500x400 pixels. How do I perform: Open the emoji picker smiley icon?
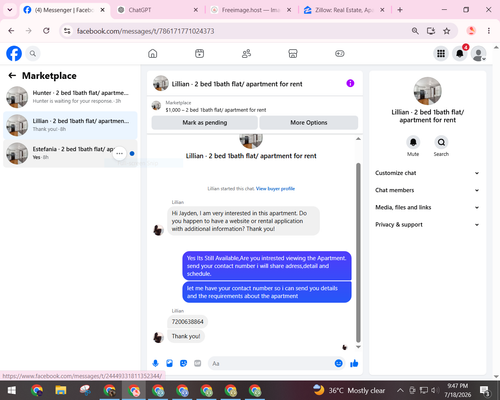coord(338,363)
